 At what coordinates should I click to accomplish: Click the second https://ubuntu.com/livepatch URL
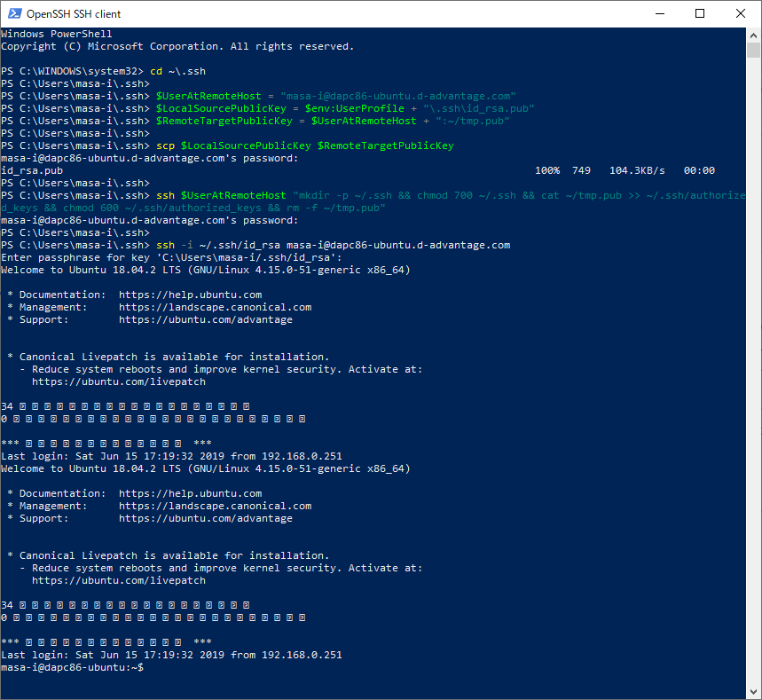[x=119, y=581]
